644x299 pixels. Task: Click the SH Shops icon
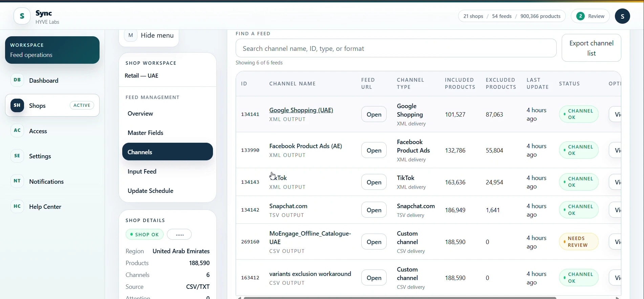[17, 105]
